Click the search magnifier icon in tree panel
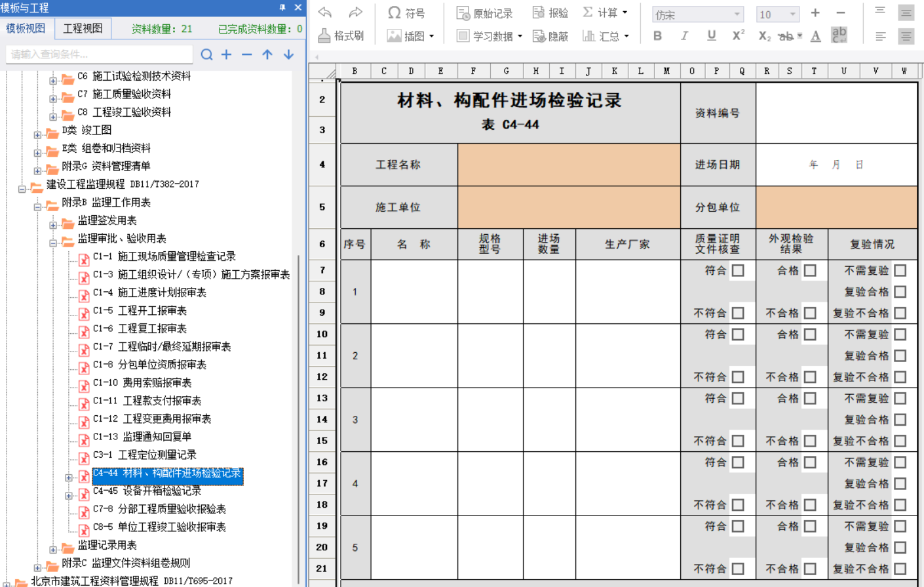Viewport: 924px width, 587px height. [206, 54]
